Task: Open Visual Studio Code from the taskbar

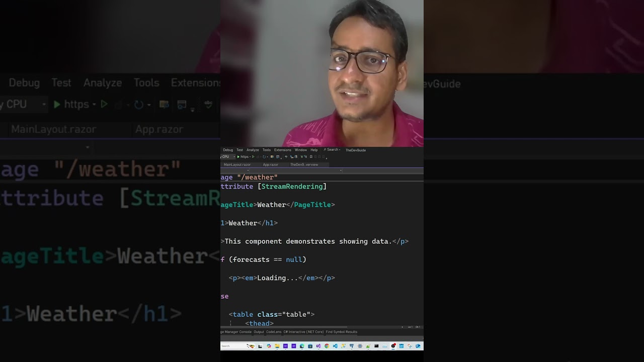Action: click(x=335, y=346)
